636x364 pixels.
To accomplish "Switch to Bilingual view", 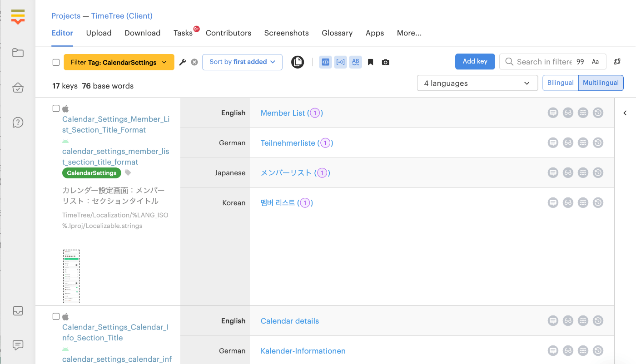I will coord(560,83).
